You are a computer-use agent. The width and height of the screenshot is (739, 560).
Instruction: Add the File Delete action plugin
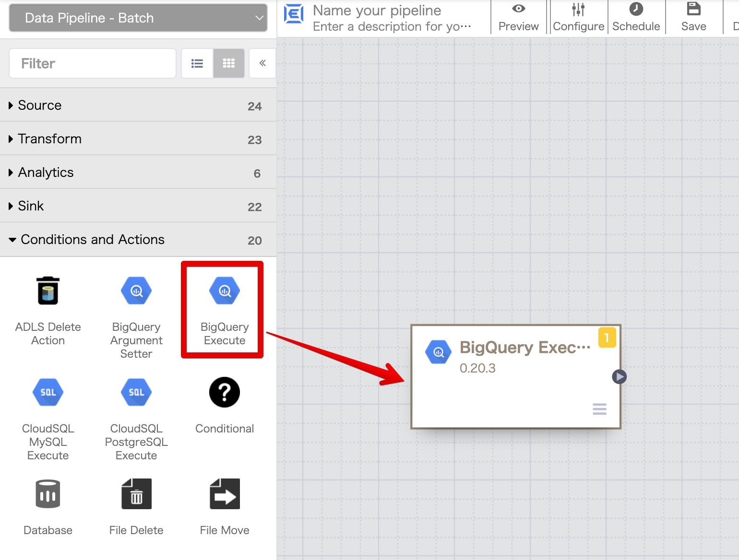coord(136,494)
